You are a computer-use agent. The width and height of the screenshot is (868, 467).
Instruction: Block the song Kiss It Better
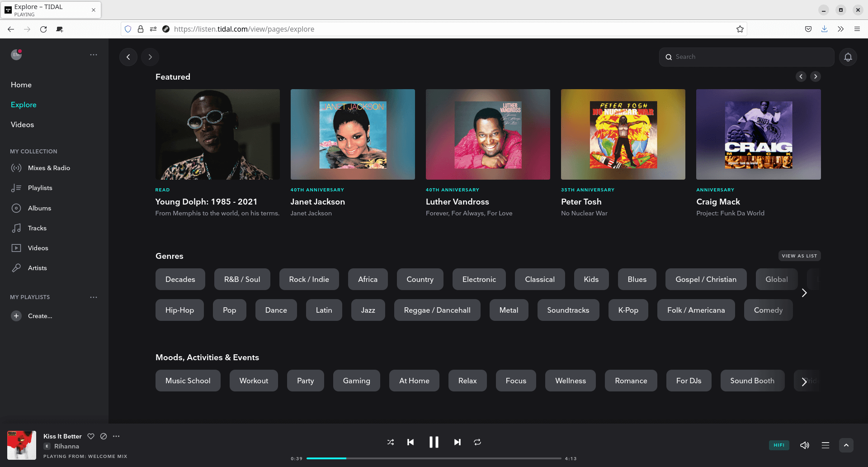coord(104,436)
